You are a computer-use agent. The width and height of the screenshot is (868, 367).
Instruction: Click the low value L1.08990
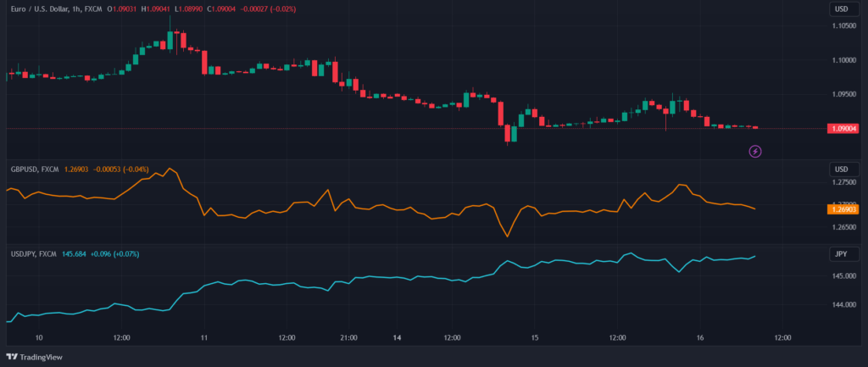189,9
